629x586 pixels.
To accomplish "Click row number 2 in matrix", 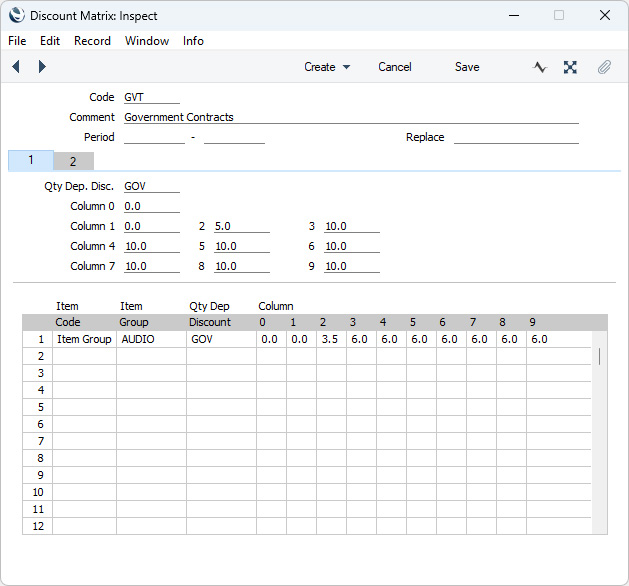I will [38, 356].
